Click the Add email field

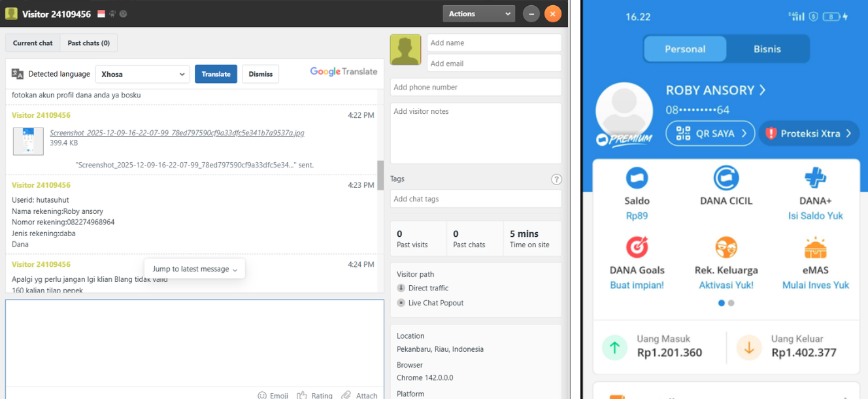coord(494,63)
